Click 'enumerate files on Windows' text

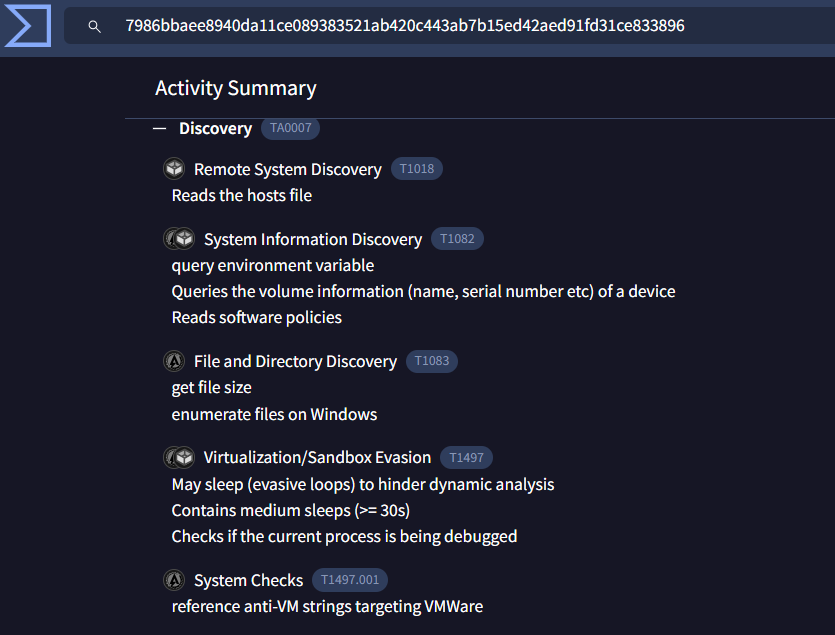[x=274, y=414]
